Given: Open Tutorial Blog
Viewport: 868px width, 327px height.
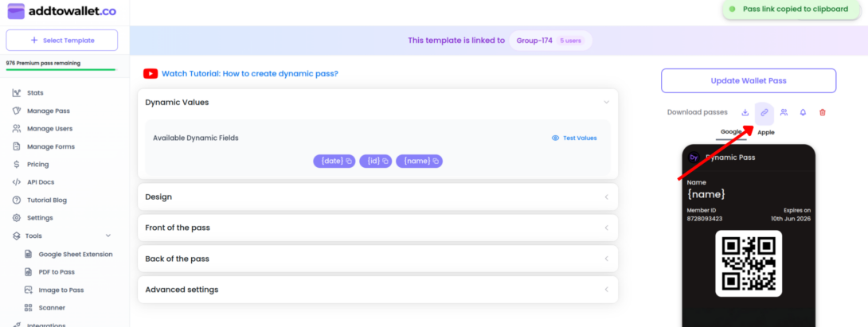Looking at the screenshot, I should [x=46, y=200].
